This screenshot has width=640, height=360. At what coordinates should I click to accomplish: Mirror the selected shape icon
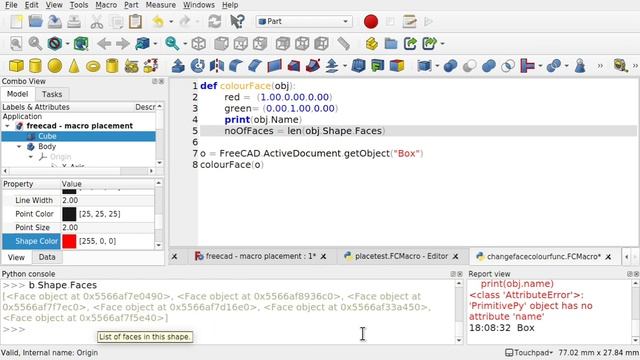[217, 66]
